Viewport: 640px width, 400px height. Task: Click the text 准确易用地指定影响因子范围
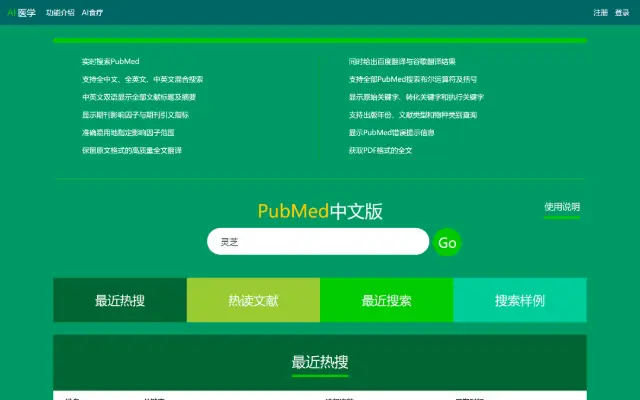tap(128, 133)
